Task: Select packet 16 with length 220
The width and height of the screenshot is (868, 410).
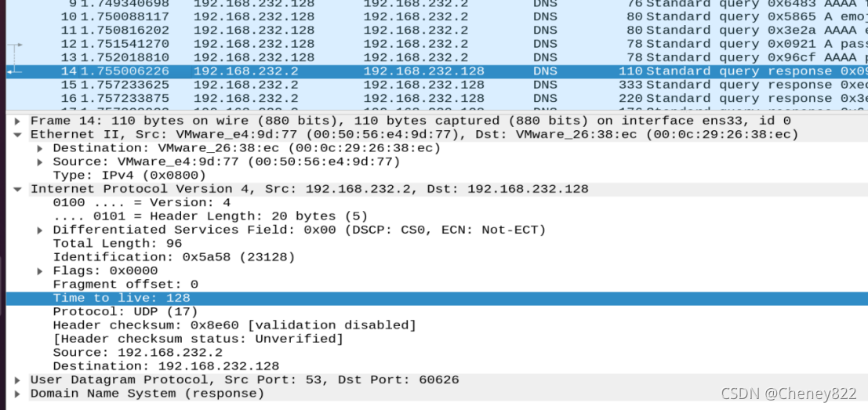Action: tap(437, 99)
